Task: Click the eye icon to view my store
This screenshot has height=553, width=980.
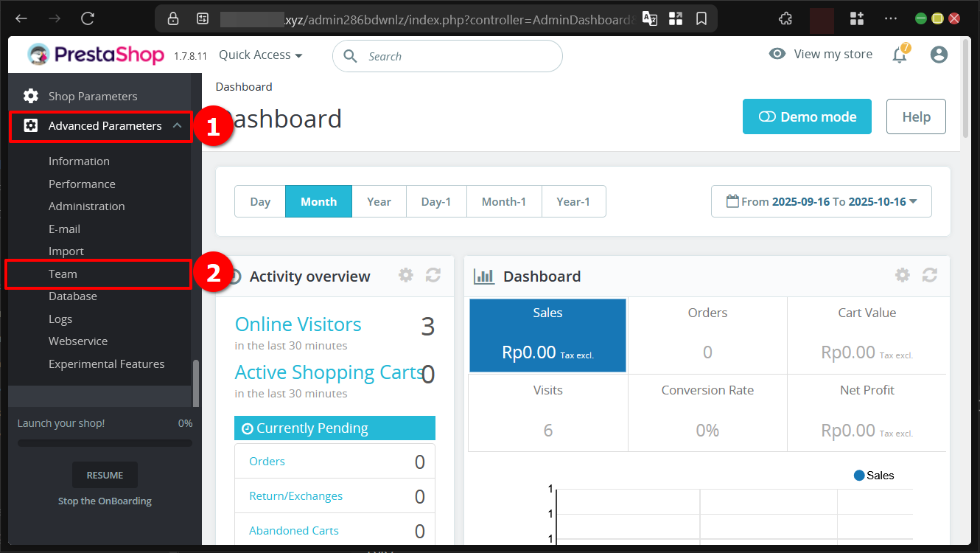Action: [x=776, y=54]
